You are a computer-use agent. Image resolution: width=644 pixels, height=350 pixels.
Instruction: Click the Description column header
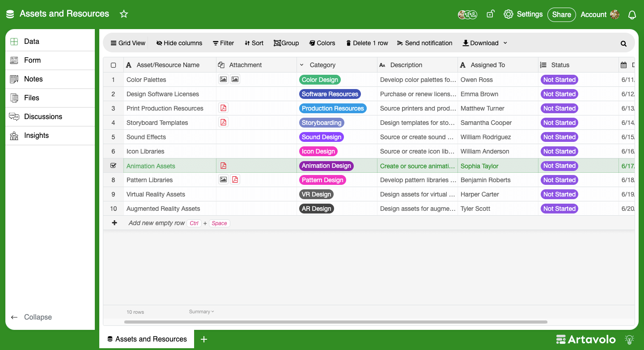click(x=417, y=65)
